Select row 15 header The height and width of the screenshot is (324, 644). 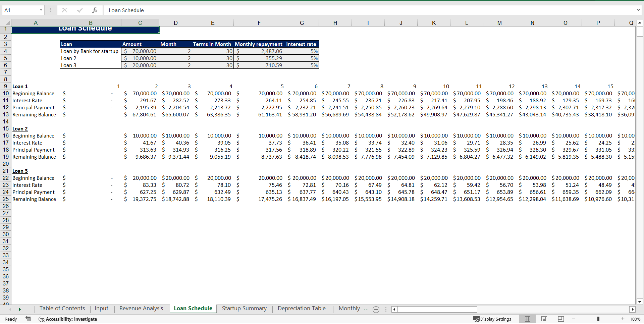coord(6,128)
